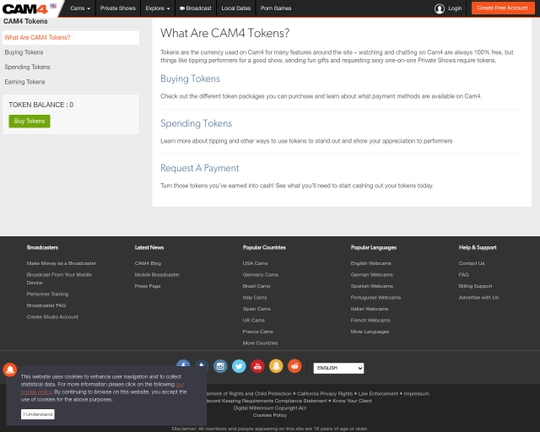The width and height of the screenshot is (540, 432).
Task: Open the English Webcams link
Action: coord(371,263)
